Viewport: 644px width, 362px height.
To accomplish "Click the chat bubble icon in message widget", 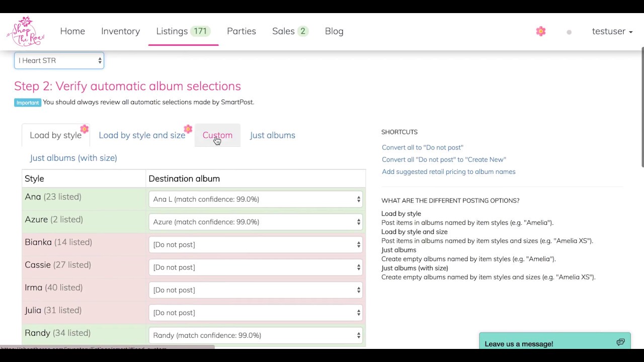I will coord(620,342).
